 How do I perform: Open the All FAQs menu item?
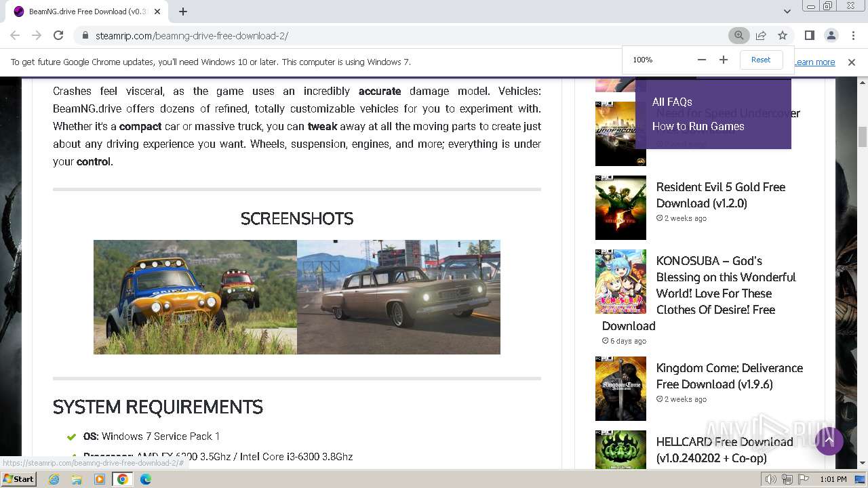point(672,102)
